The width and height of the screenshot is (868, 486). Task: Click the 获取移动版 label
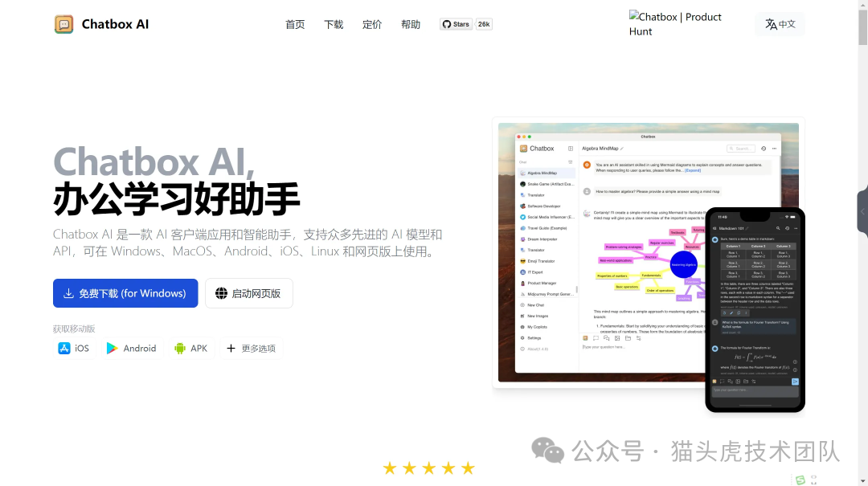(74, 329)
